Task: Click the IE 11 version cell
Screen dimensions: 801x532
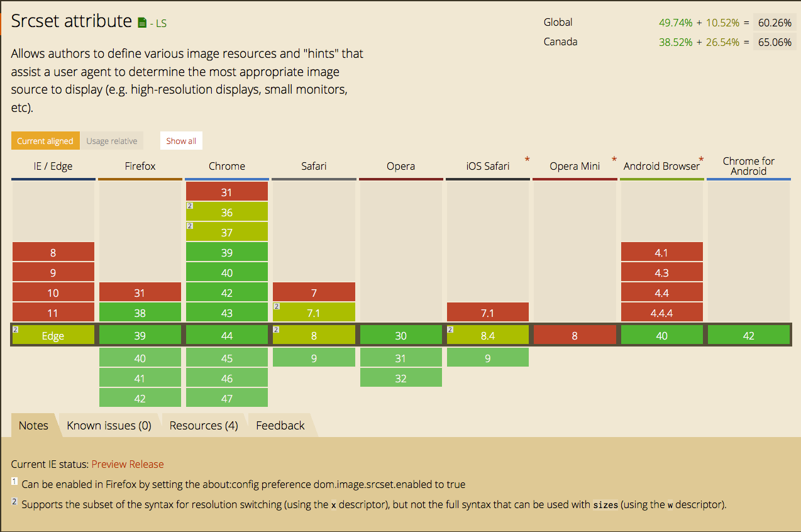Action: tap(53, 313)
